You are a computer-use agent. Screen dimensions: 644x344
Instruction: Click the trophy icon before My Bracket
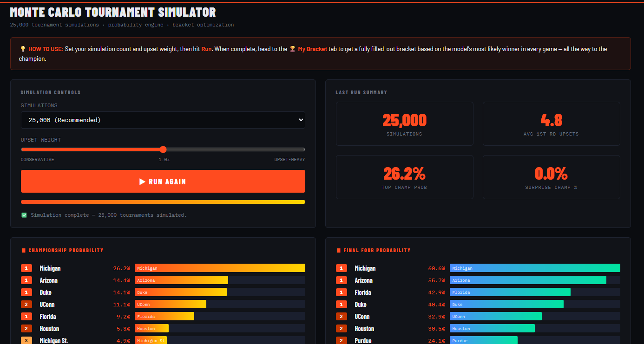293,49
